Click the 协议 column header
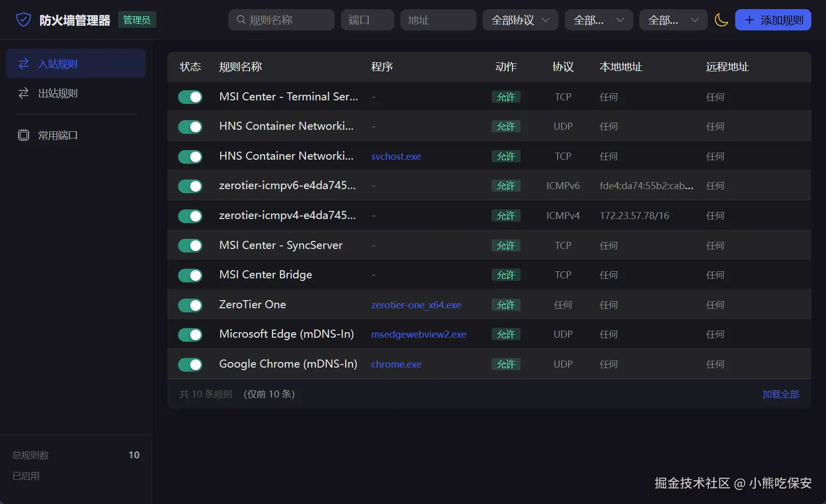The image size is (826, 504). click(x=563, y=67)
